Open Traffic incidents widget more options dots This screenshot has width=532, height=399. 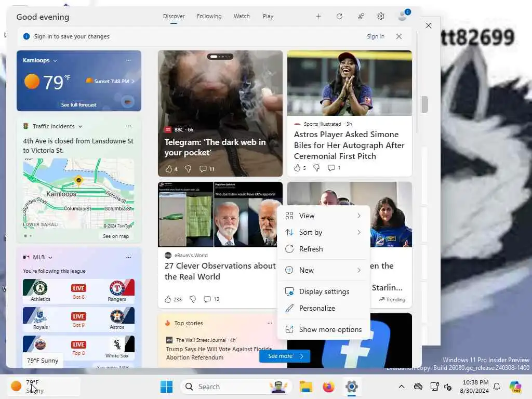(x=129, y=126)
